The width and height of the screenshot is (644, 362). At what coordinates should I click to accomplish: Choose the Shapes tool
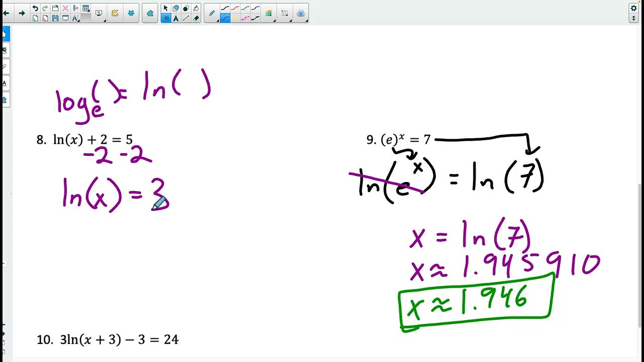tap(176, 9)
